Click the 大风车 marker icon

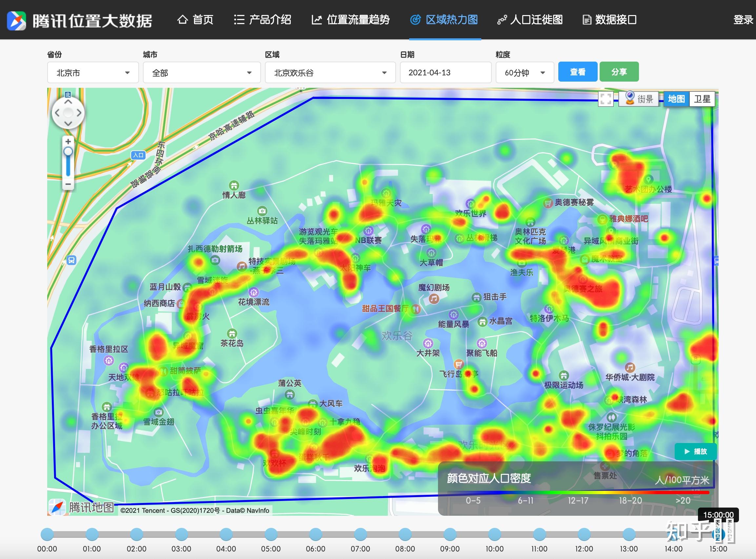coord(312,404)
